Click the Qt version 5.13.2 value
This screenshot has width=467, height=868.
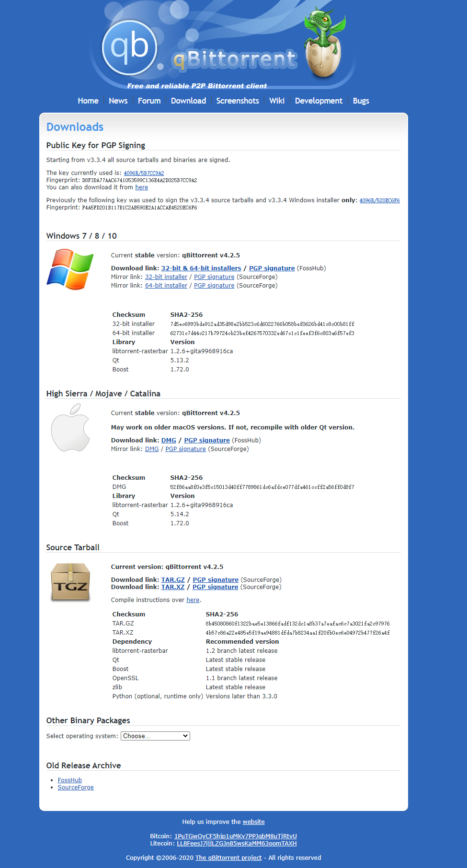[x=180, y=360]
